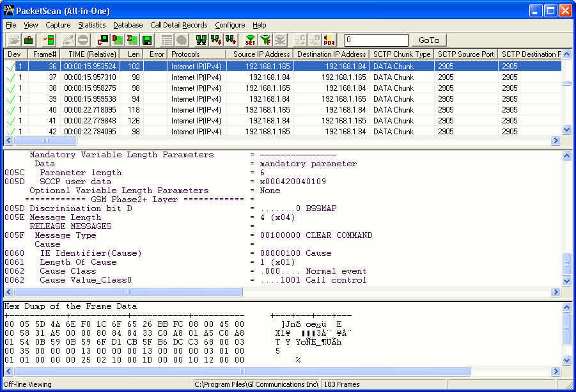The height and width of the screenshot is (392, 576).
Task: Select the row for frame 40
Action: (192, 109)
